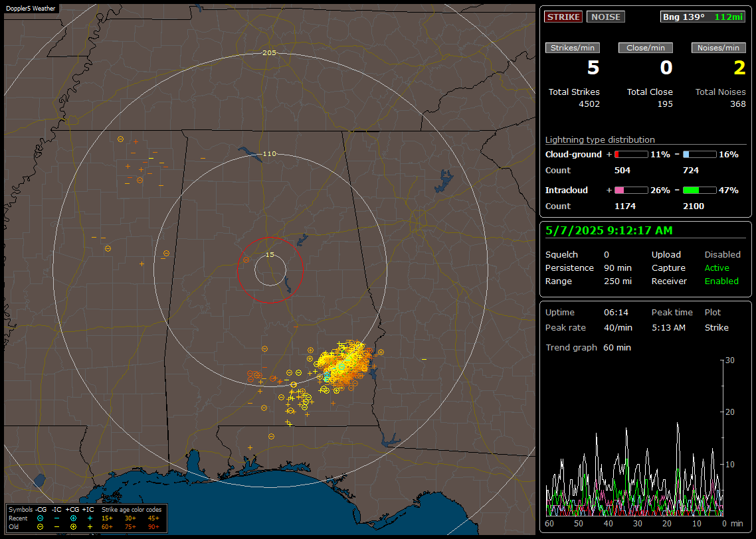Click the trend graph plot area
Viewport: 756px width, 539px height.
click(x=634, y=438)
